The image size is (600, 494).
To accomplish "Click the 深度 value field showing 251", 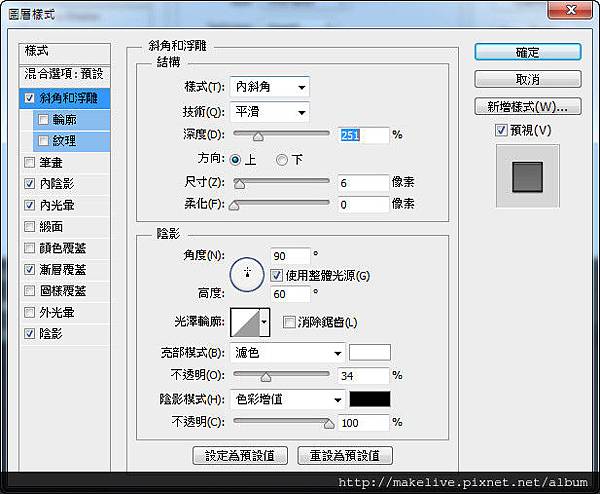I will (363, 135).
